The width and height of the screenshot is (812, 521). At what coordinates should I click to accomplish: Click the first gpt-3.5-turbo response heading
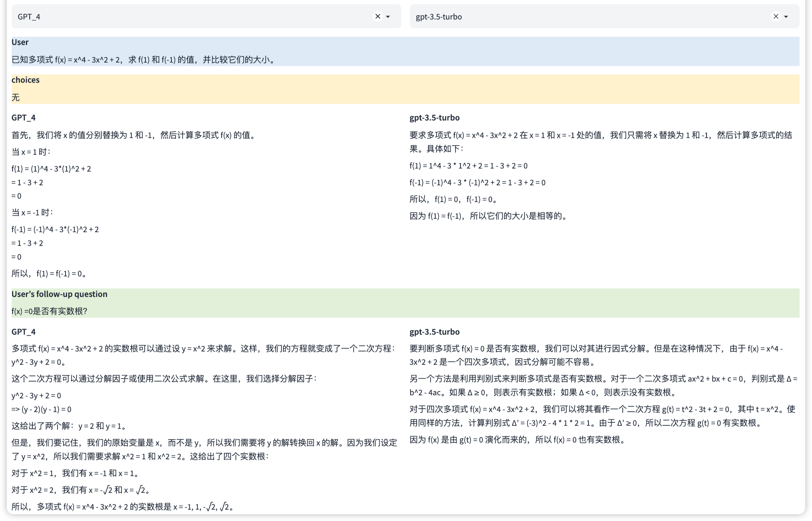(x=435, y=118)
